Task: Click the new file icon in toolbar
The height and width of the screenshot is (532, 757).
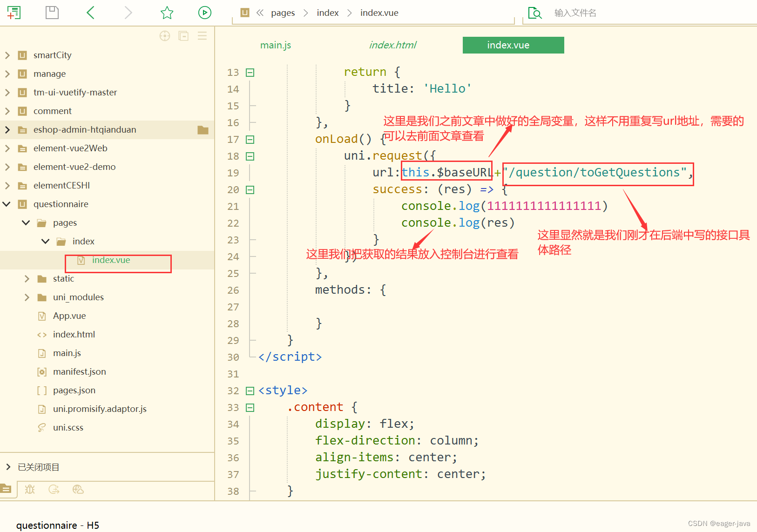Action: (14, 13)
